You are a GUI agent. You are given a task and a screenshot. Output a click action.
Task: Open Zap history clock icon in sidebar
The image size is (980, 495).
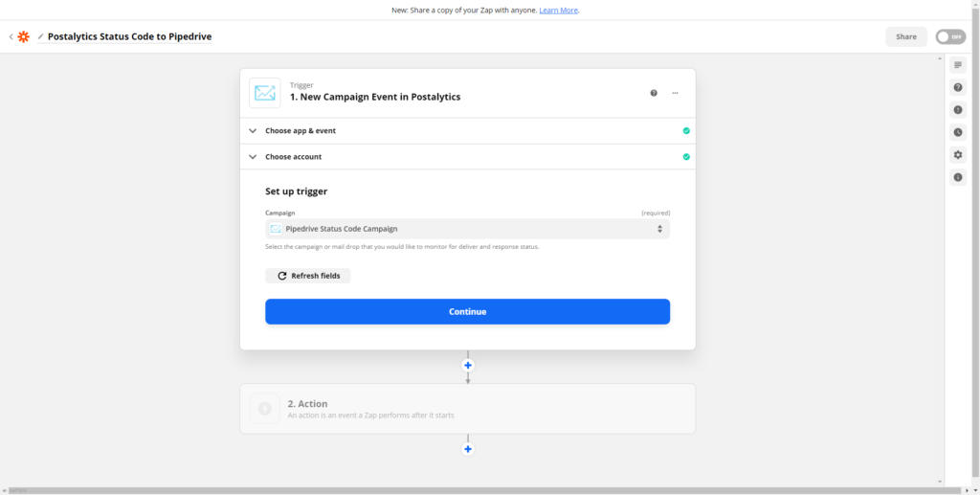click(x=958, y=132)
